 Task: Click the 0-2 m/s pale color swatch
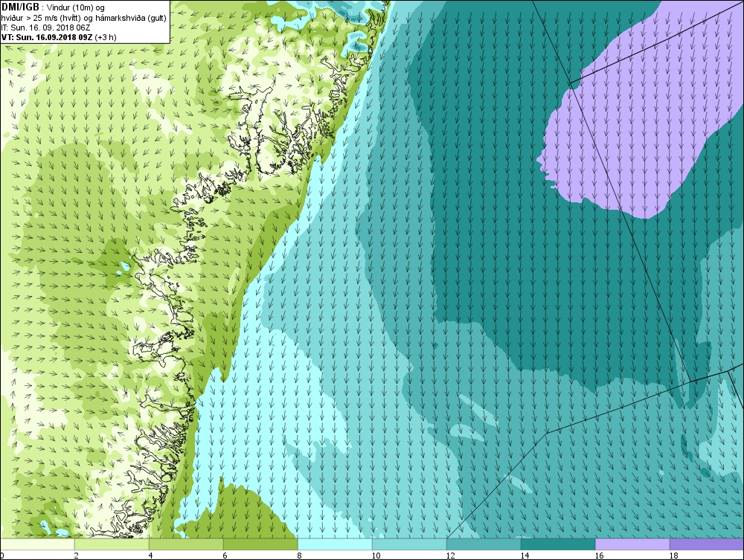coord(37,544)
